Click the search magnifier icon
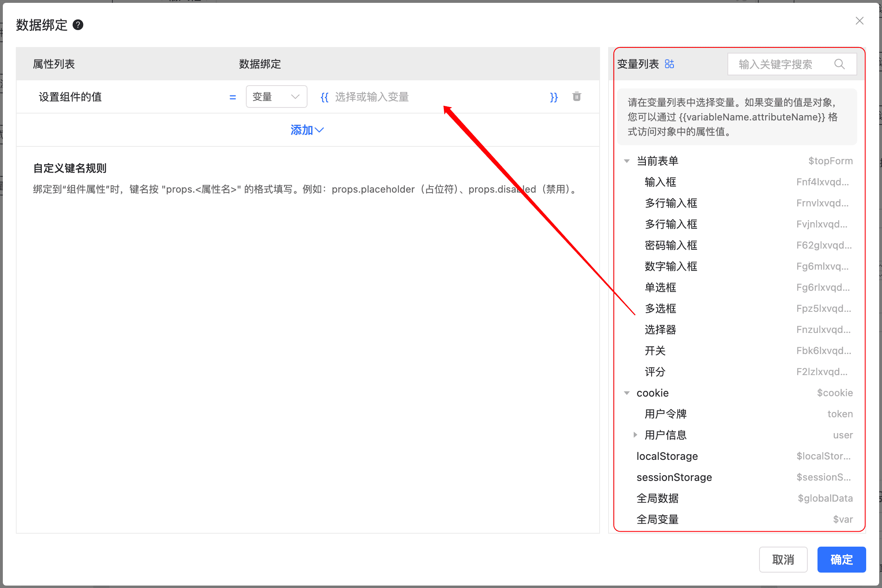This screenshot has width=882, height=588. pyautogui.click(x=839, y=64)
